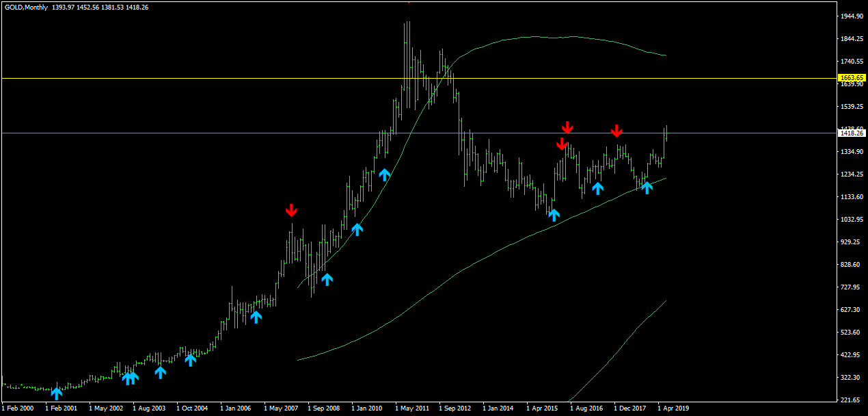Click the current price label 1418.26
The width and height of the screenshot is (868, 416).
click(852, 133)
